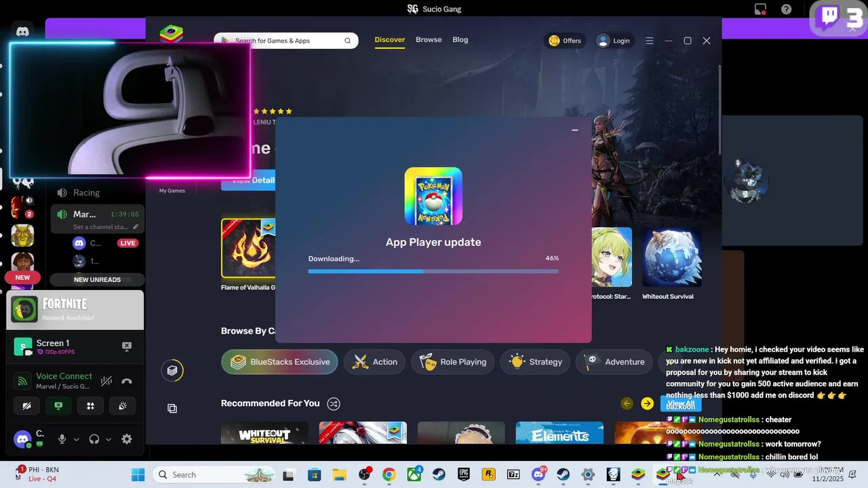Expand headphone output options arrow
868x488 pixels.
[x=108, y=439]
